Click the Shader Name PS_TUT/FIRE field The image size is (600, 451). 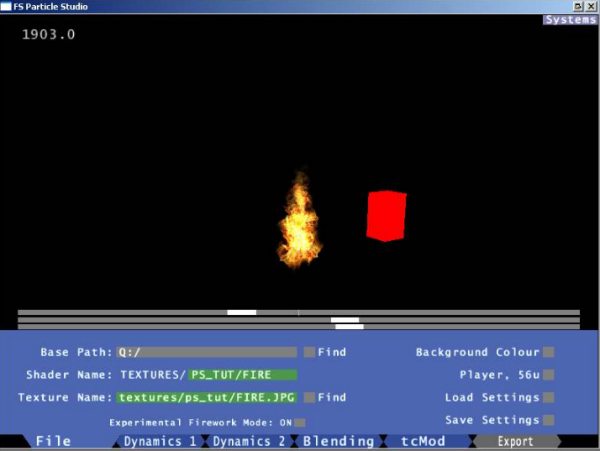(244, 375)
